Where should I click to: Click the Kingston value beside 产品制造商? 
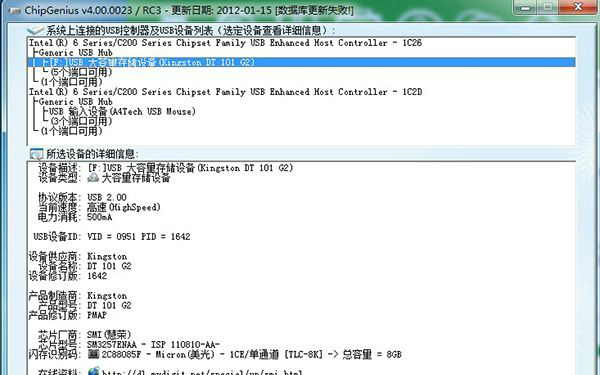[x=107, y=296]
